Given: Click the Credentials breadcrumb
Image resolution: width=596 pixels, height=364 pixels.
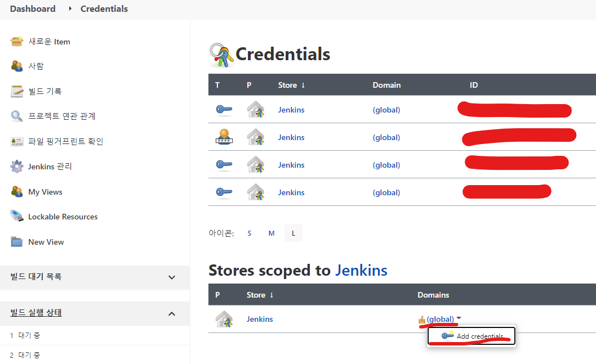Looking at the screenshot, I should 104,9.
